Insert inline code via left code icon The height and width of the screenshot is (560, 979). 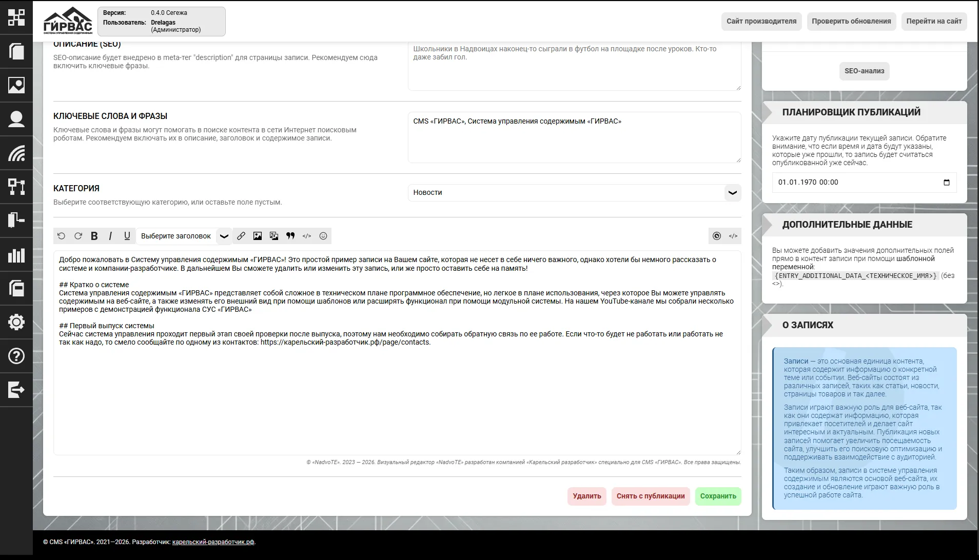tap(307, 236)
